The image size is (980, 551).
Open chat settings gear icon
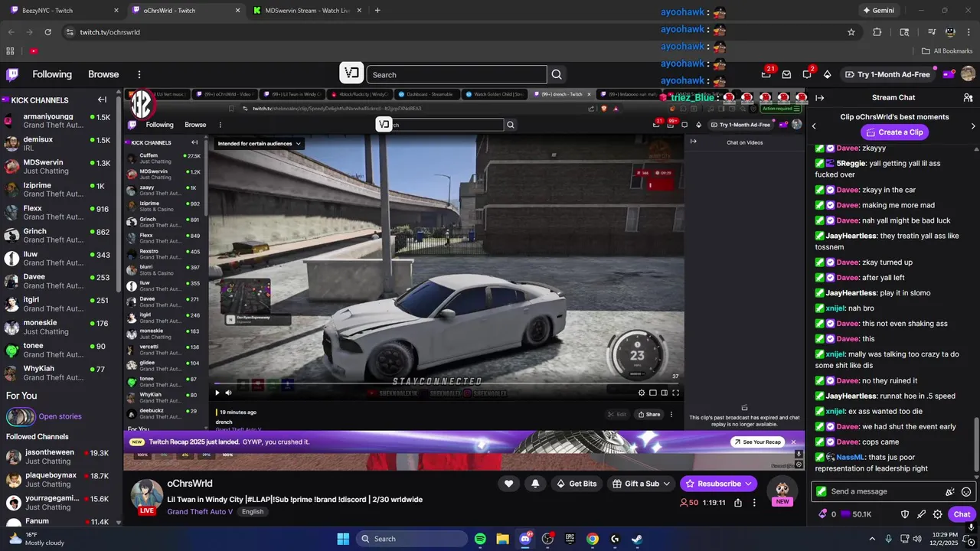[937, 514]
